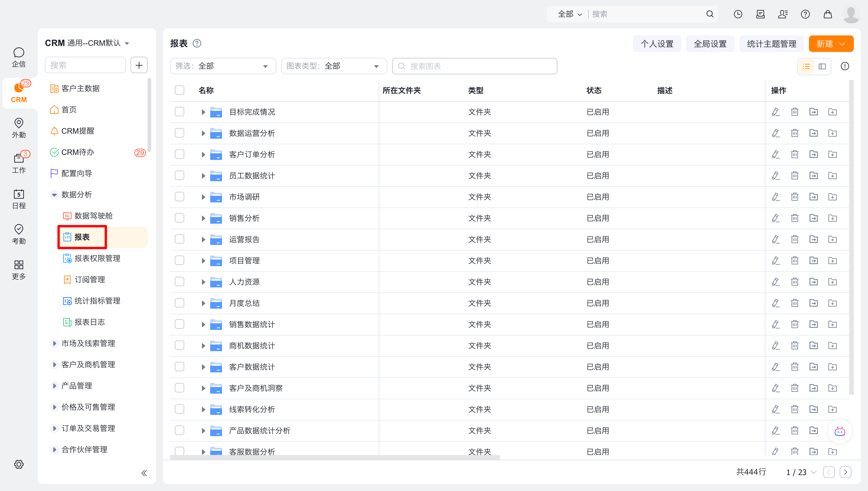
Task: Open the history clock icon in top bar
Action: [x=738, y=14]
